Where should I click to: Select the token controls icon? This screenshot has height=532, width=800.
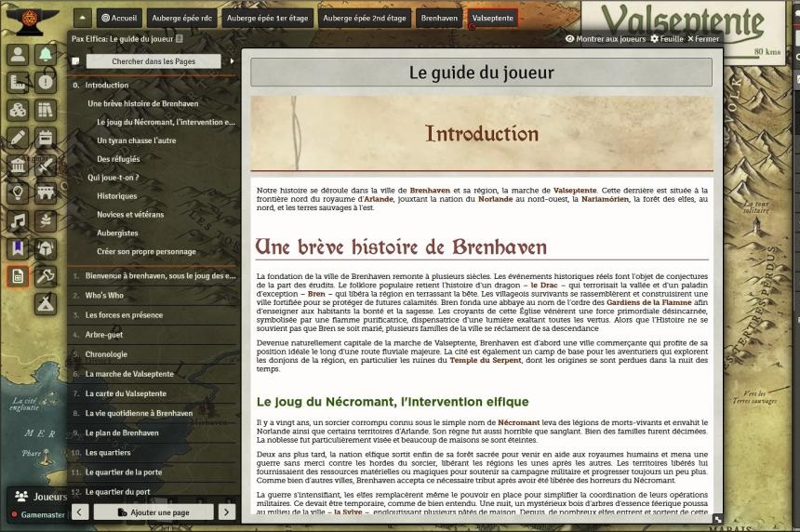click(18, 54)
